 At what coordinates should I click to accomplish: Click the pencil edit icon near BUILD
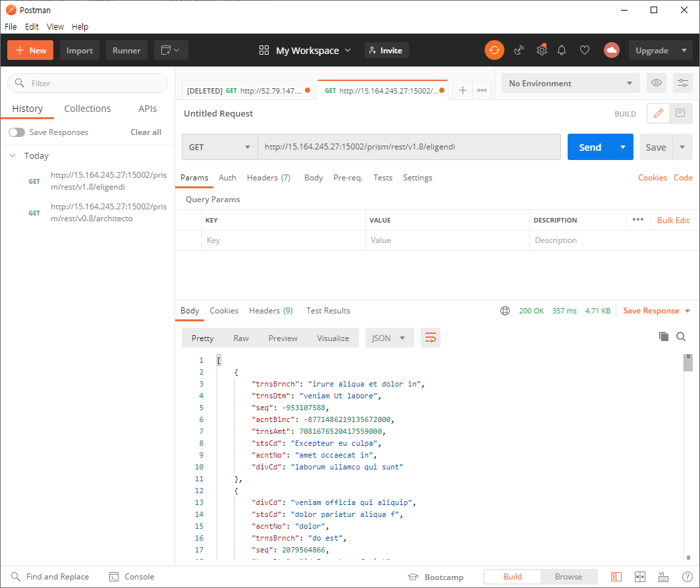point(658,113)
